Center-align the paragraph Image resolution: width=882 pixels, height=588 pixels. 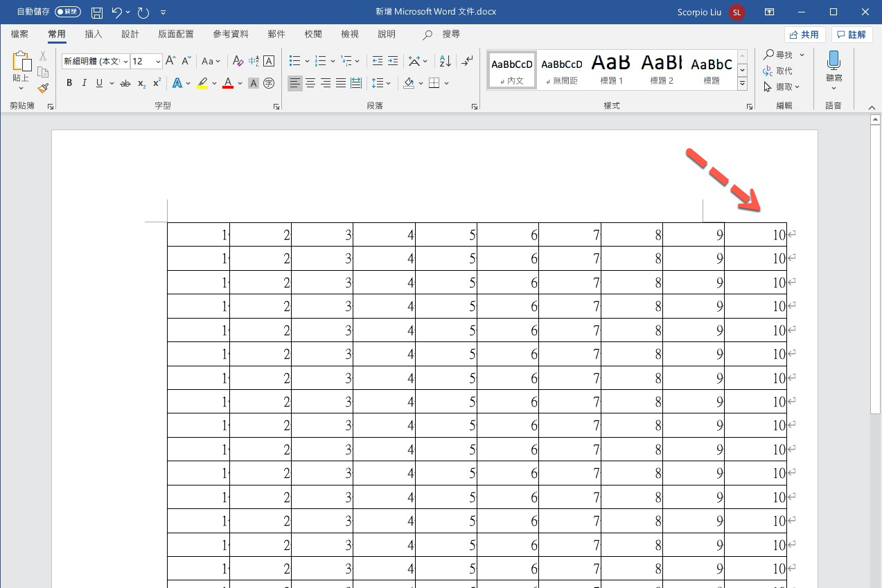click(x=310, y=83)
